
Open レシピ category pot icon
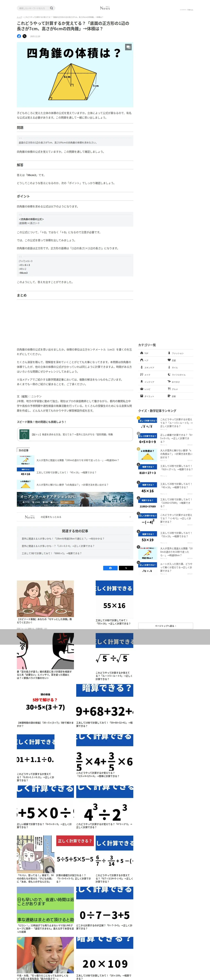(141, 389)
